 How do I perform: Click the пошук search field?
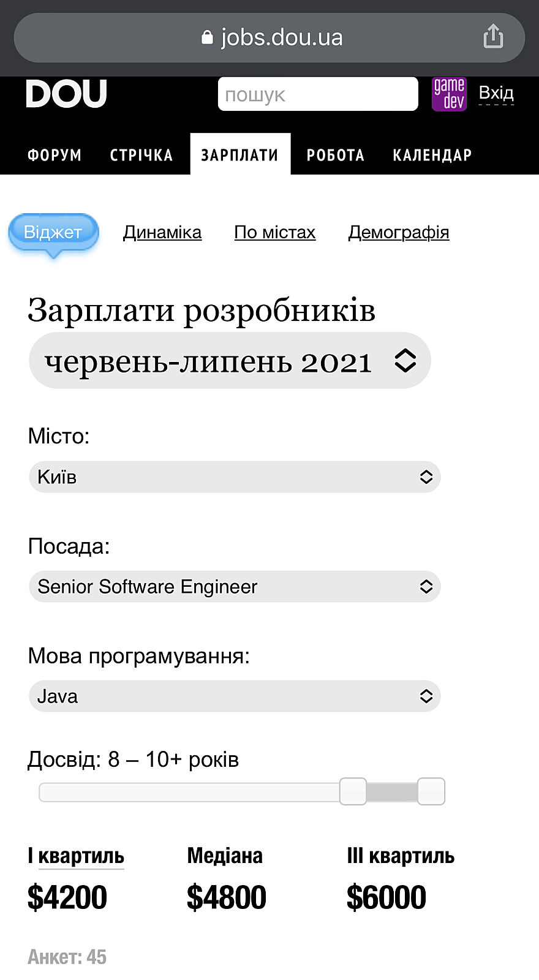[318, 94]
